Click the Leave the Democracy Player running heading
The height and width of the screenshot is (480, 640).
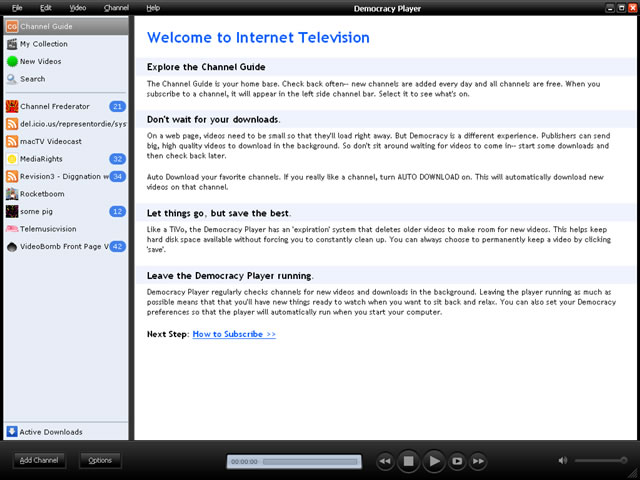pyautogui.click(x=230, y=276)
